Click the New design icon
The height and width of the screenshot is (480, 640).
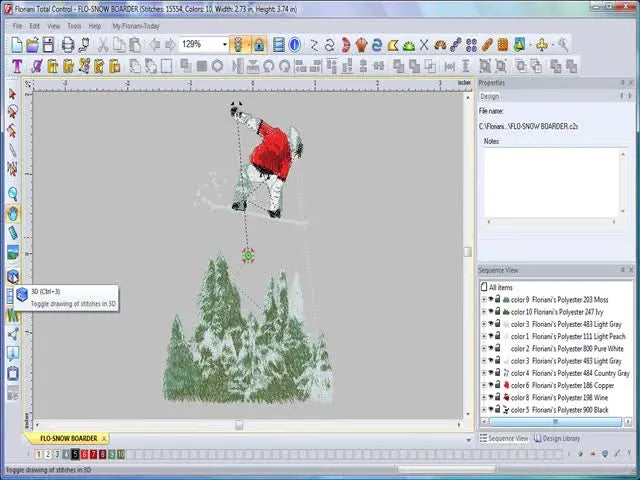16,44
